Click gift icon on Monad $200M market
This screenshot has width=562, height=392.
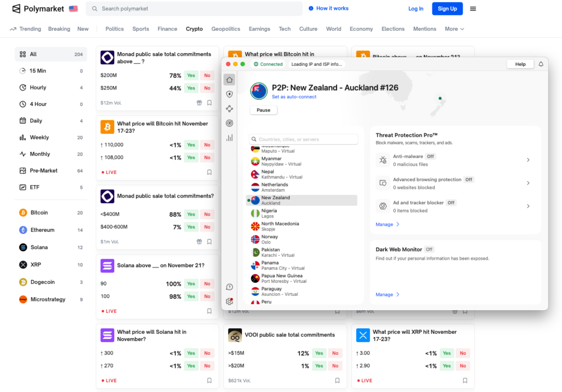(199, 103)
